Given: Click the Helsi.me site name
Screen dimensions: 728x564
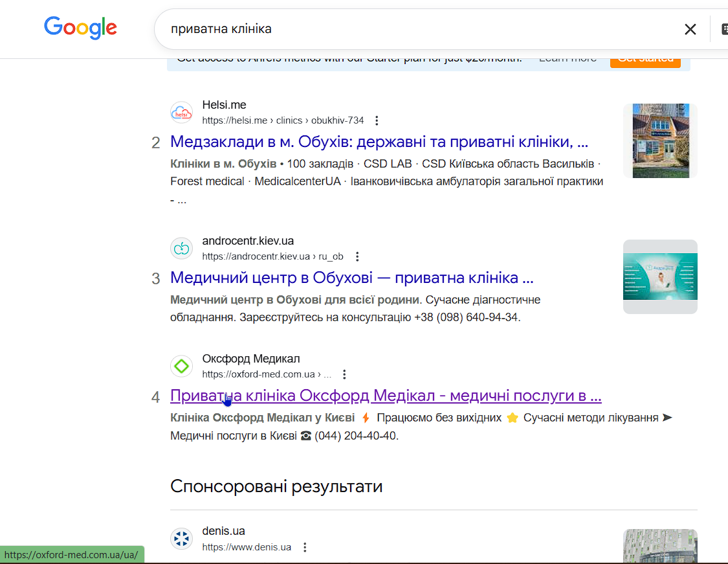Looking at the screenshot, I should click(x=224, y=105).
